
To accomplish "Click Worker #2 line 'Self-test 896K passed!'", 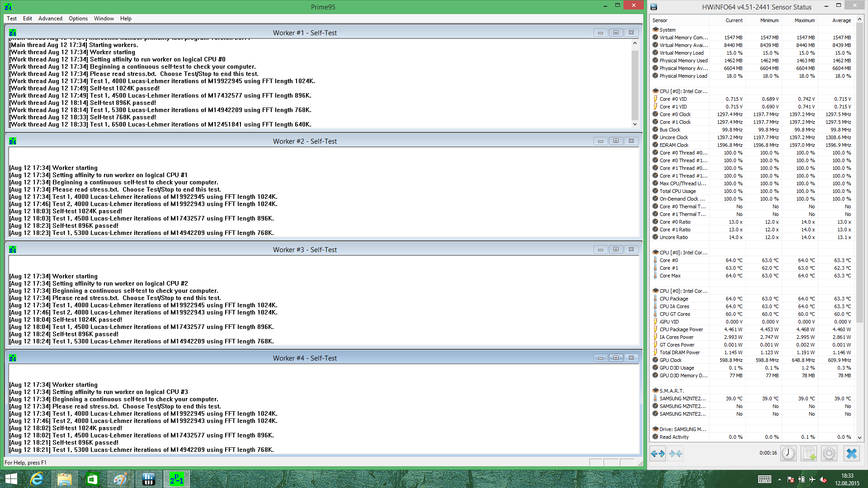I will (64, 225).
